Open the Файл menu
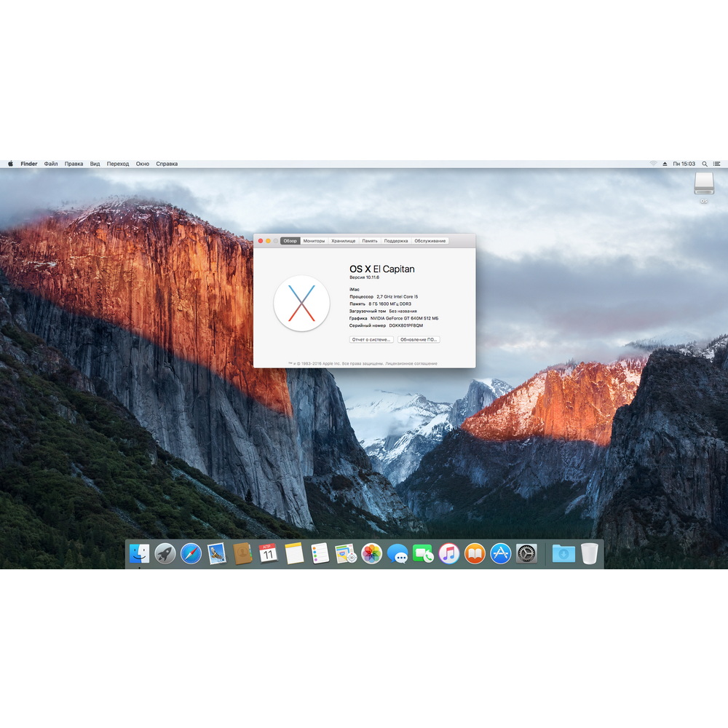 [x=51, y=164]
